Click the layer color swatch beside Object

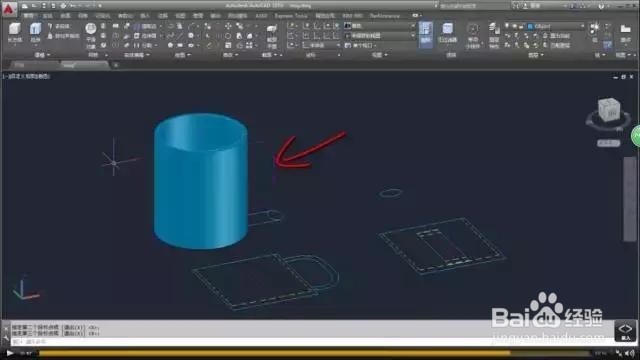pyautogui.click(x=530, y=26)
